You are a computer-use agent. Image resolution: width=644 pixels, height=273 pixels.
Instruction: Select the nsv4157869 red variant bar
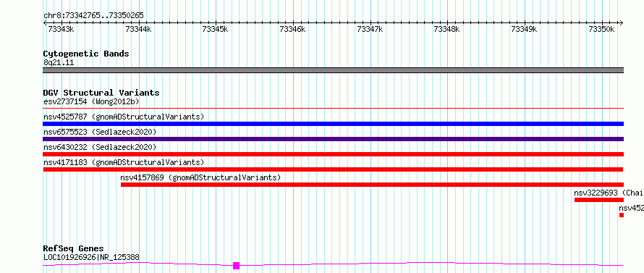click(372, 185)
